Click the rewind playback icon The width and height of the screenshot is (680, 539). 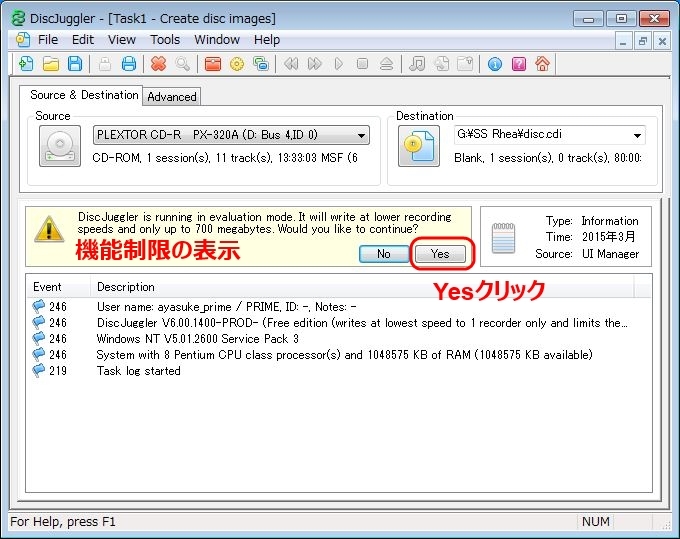pos(291,64)
